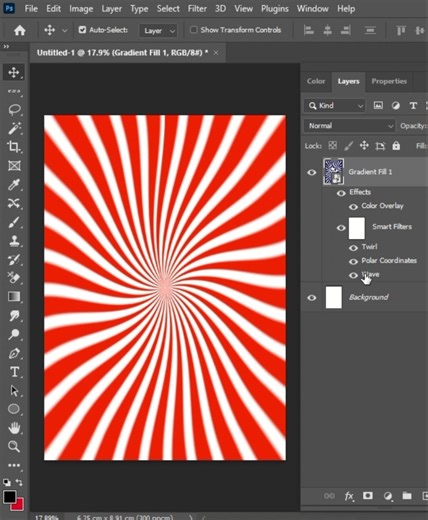Image resolution: width=428 pixels, height=520 pixels.
Task: Select the Hand tool
Action: click(14, 428)
